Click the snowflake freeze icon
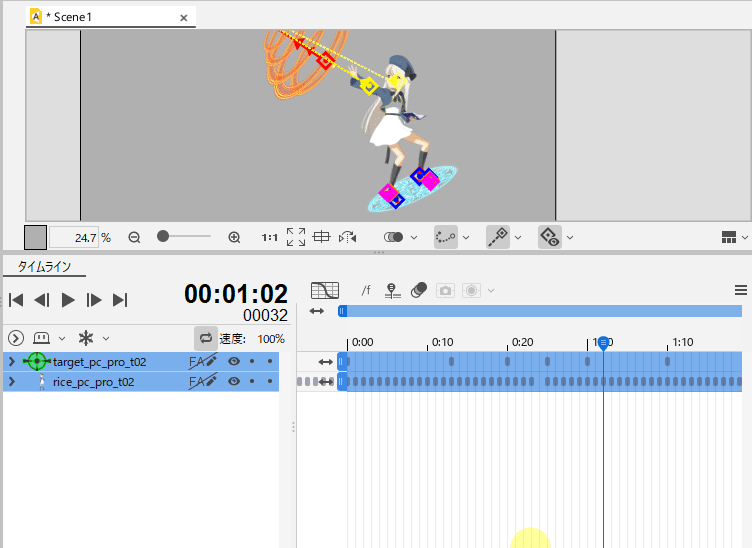Image resolution: width=752 pixels, height=548 pixels. 86,338
